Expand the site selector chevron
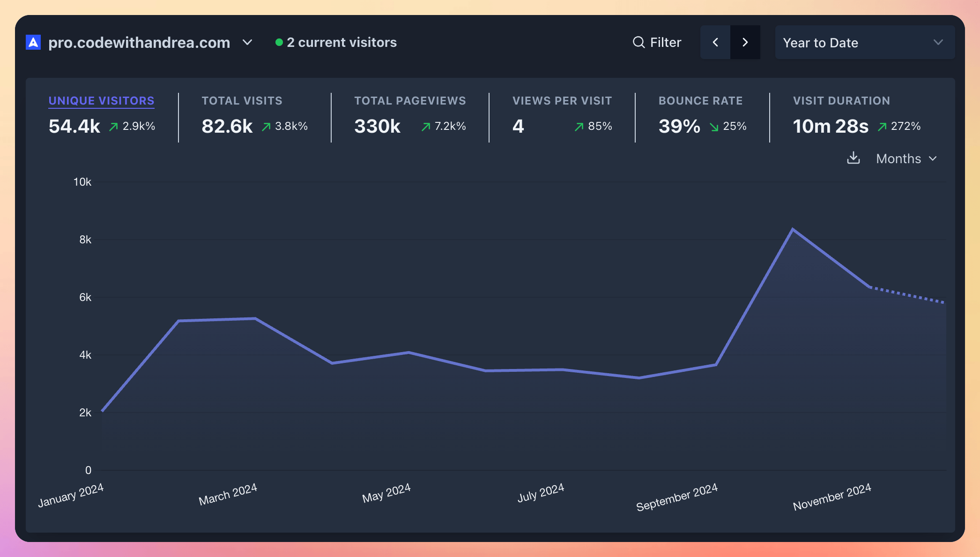 pyautogui.click(x=247, y=42)
